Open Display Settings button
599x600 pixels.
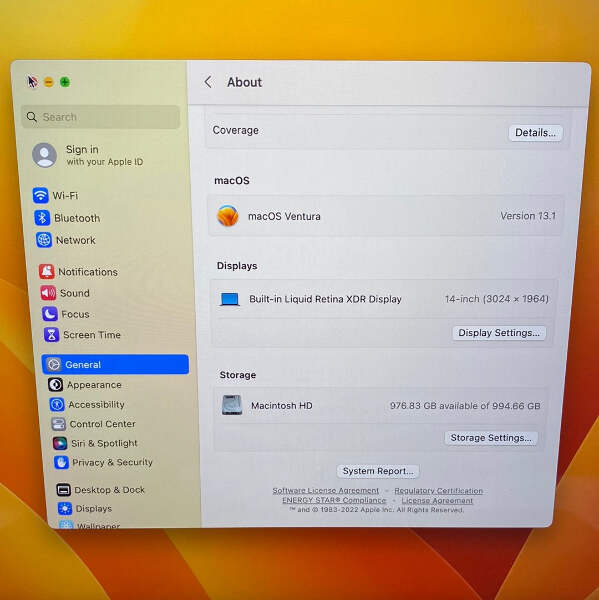pos(499,333)
